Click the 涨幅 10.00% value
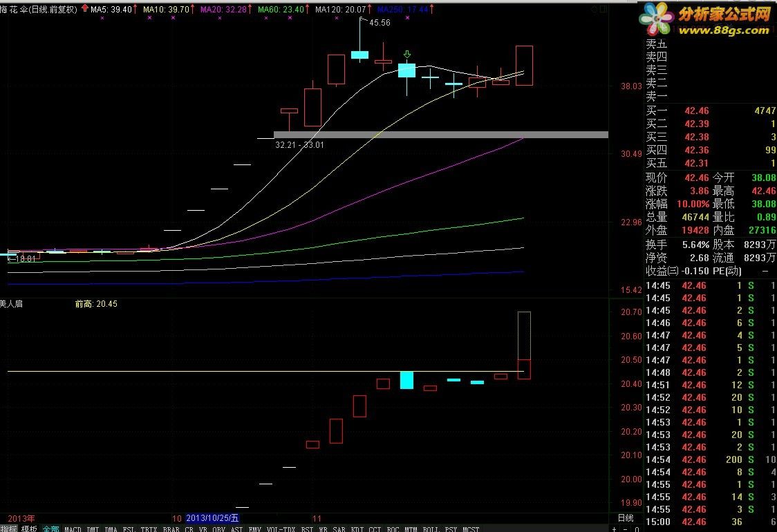 [x=693, y=204]
